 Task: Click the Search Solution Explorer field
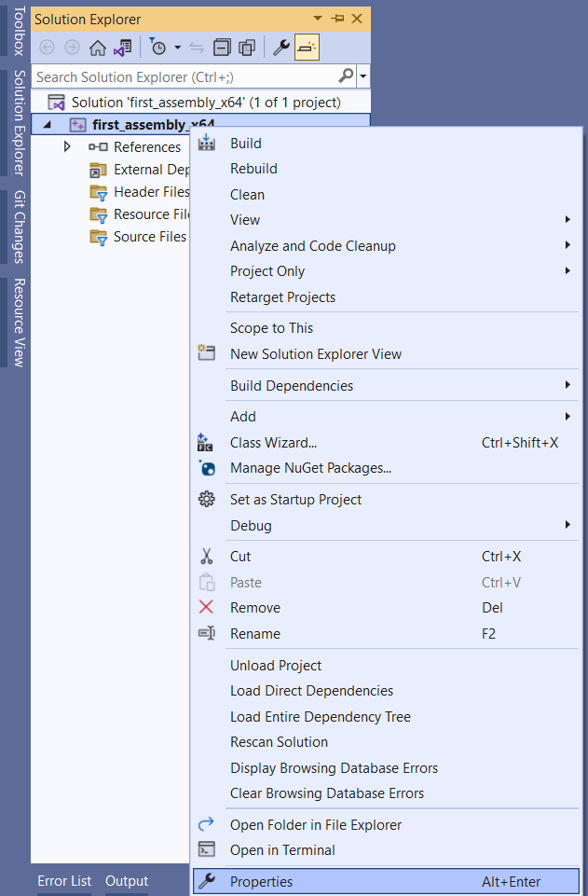tap(185, 76)
